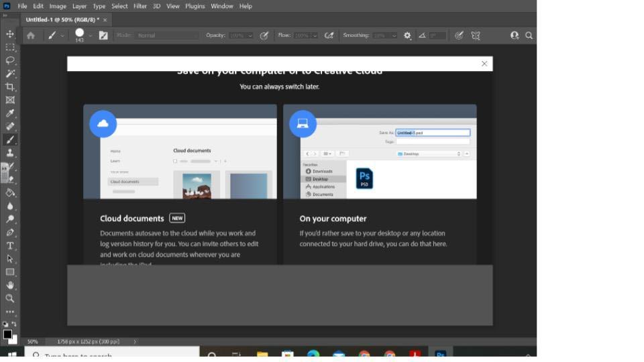Image resolution: width=644 pixels, height=362 pixels.
Task: Select the Type tool
Action: pos(10,246)
